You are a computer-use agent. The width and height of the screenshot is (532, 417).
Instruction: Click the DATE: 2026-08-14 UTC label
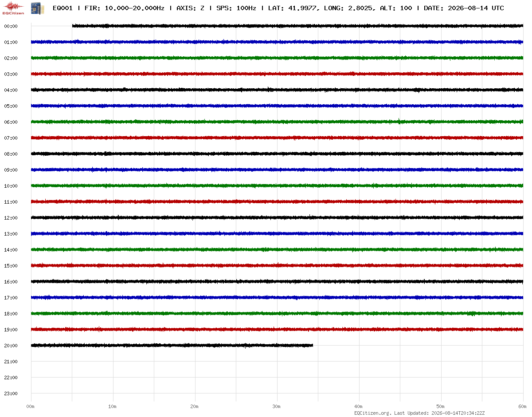(x=464, y=8)
